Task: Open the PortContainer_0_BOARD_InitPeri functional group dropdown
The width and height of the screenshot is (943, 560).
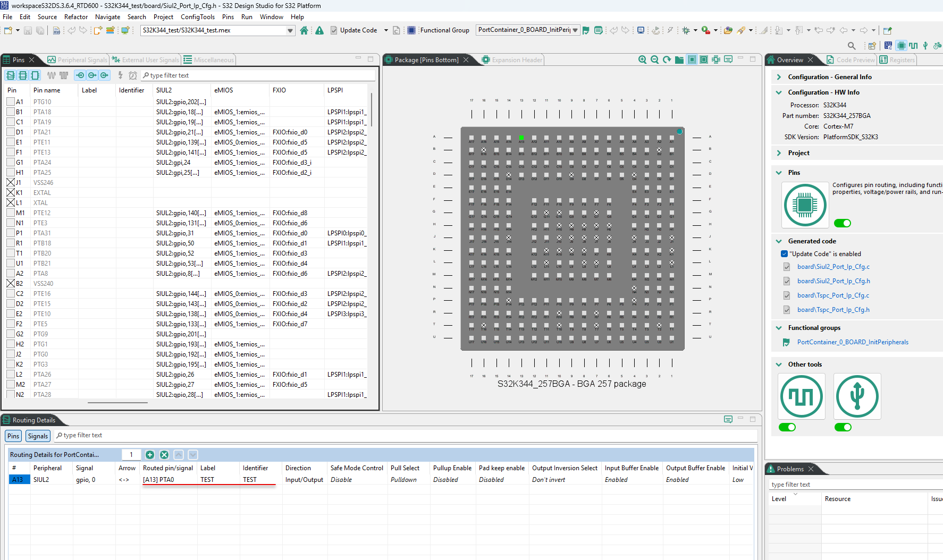Action: tap(575, 30)
